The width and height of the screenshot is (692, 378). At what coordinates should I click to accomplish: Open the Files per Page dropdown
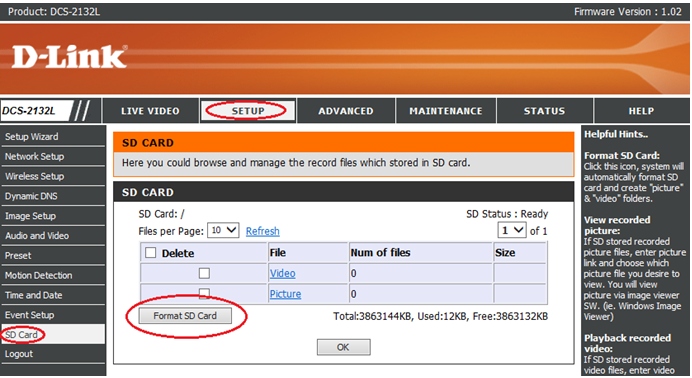pyautogui.click(x=223, y=230)
